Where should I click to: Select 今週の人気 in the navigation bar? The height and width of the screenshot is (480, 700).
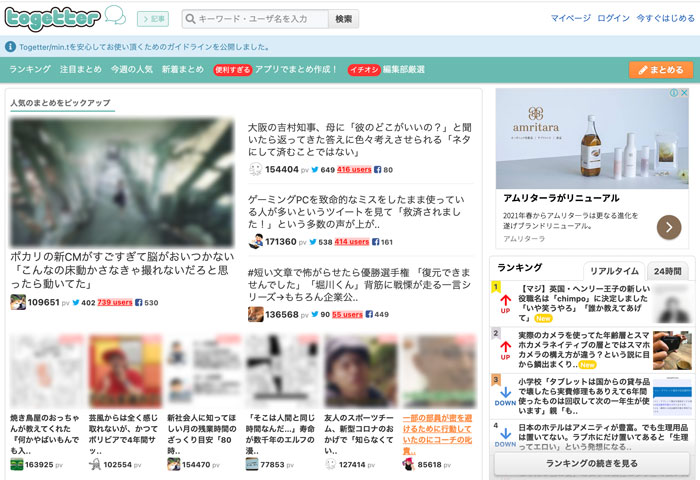pos(132,69)
